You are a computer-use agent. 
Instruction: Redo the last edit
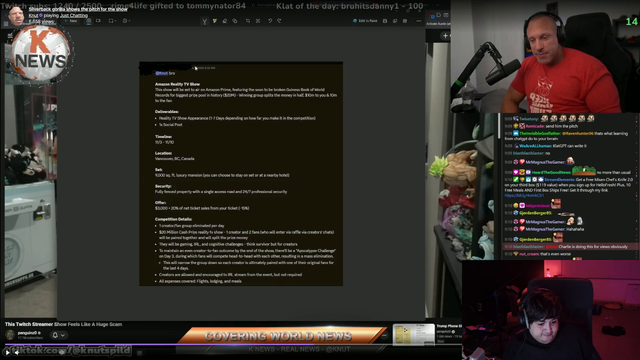point(279,21)
